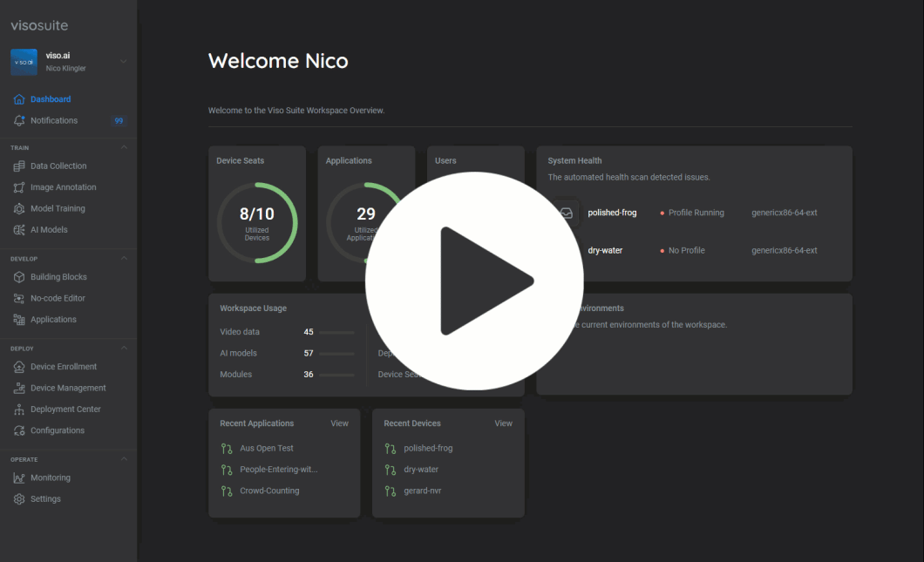Click the Dashboard home icon
The image size is (924, 562).
[x=19, y=99]
